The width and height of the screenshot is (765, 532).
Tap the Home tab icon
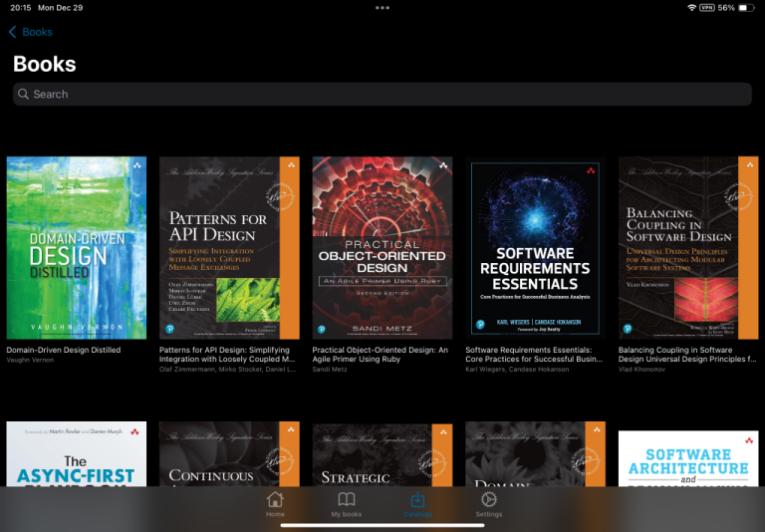275,500
